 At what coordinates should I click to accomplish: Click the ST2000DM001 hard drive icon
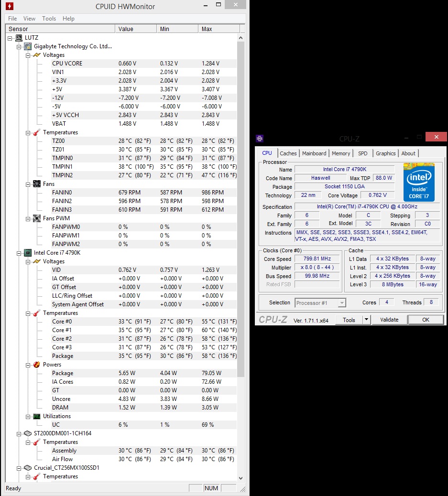(28, 433)
